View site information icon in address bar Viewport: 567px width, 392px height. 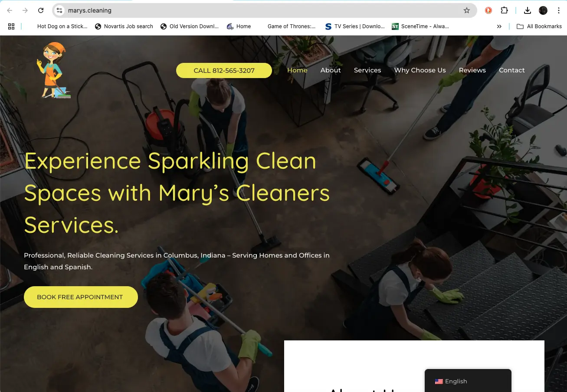[60, 10]
